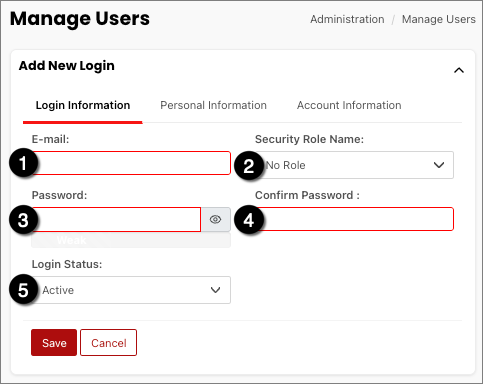Switch to the Account Information tab
This screenshot has height=384, width=483.
[349, 105]
